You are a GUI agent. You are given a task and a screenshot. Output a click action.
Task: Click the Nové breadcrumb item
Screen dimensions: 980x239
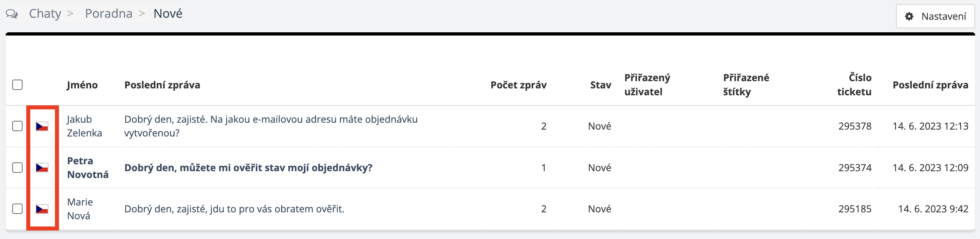coord(168,14)
